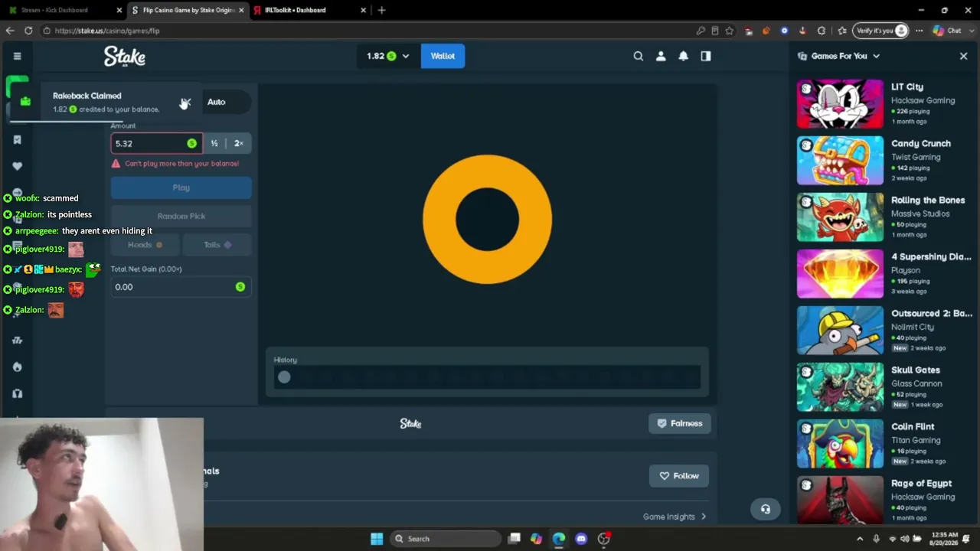This screenshot has width=980, height=551.
Task: Choose Tails
Action: tap(217, 245)
